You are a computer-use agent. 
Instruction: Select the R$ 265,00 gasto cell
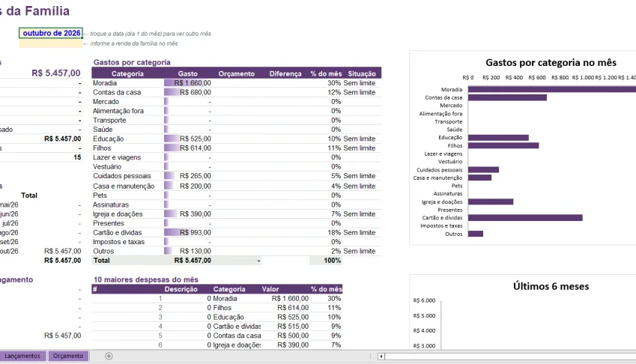(188, 176)
